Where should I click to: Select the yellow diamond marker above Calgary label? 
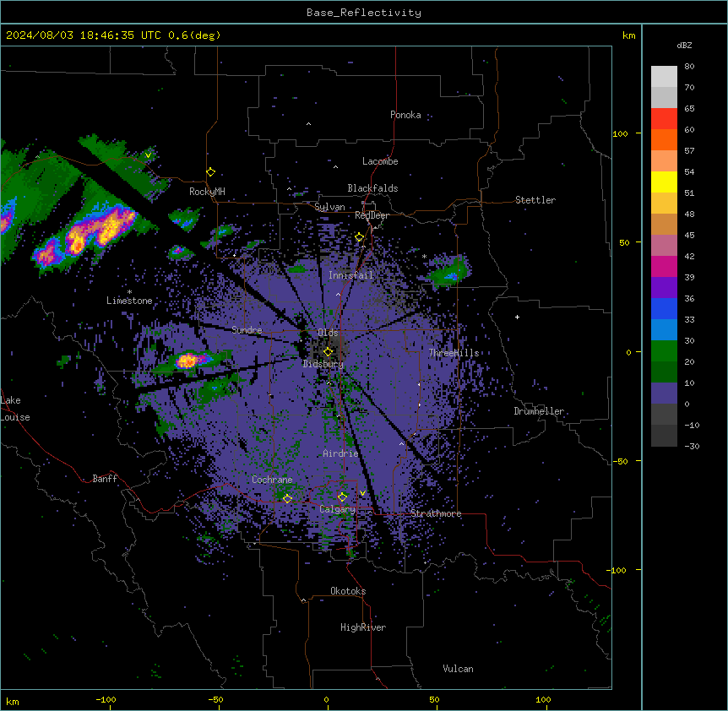(342, 497)
